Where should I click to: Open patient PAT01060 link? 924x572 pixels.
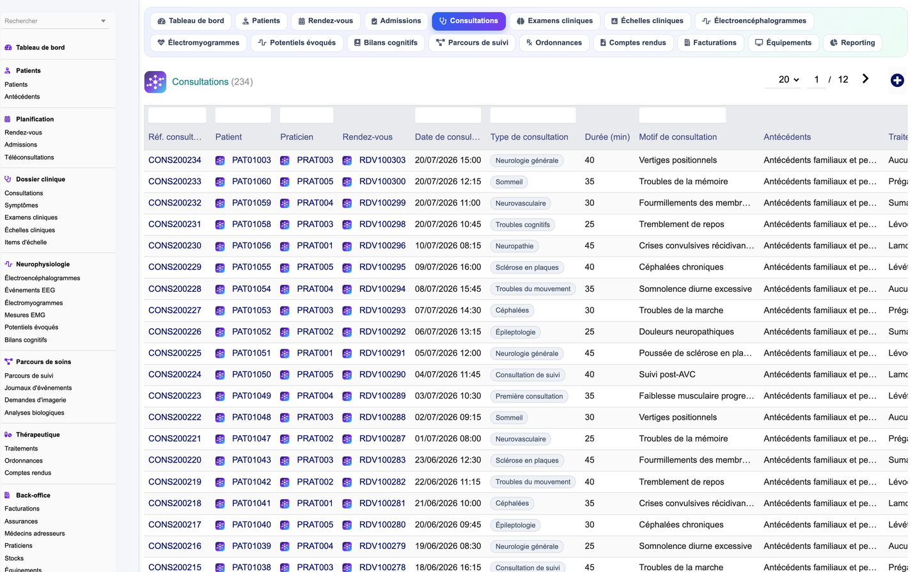pos(251,182)
